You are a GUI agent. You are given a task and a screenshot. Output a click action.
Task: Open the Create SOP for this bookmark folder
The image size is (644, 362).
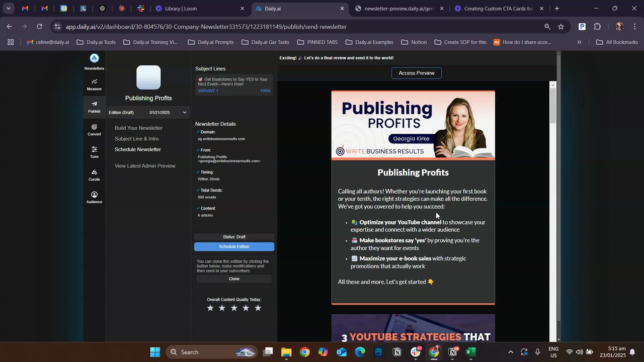(460, 42)
